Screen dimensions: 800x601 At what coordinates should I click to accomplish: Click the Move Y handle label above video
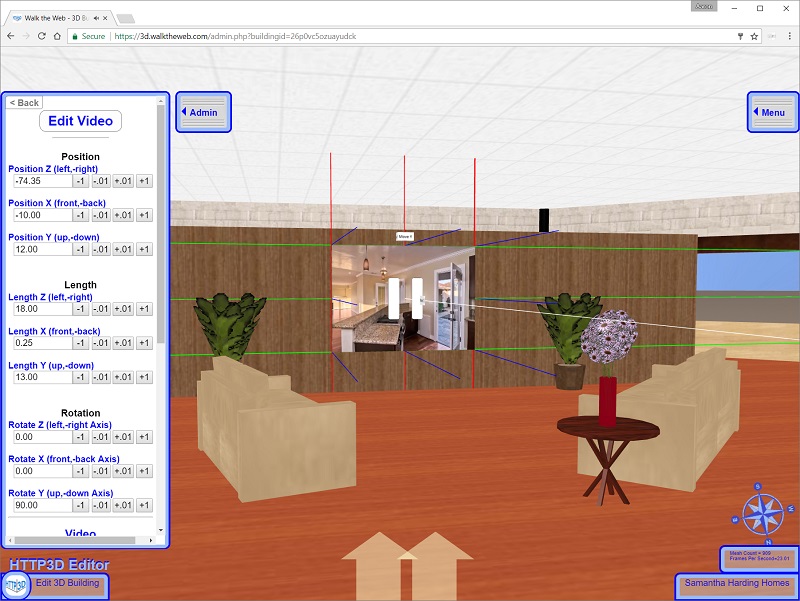click(405, 237)
